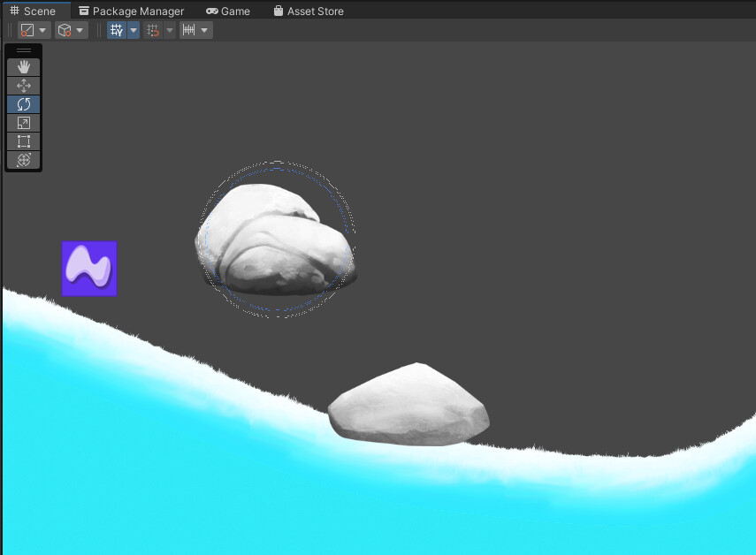The height and width of the screenshot is (555, 756).
Task: Select the combined Transform tool
Action: point(23,160)
